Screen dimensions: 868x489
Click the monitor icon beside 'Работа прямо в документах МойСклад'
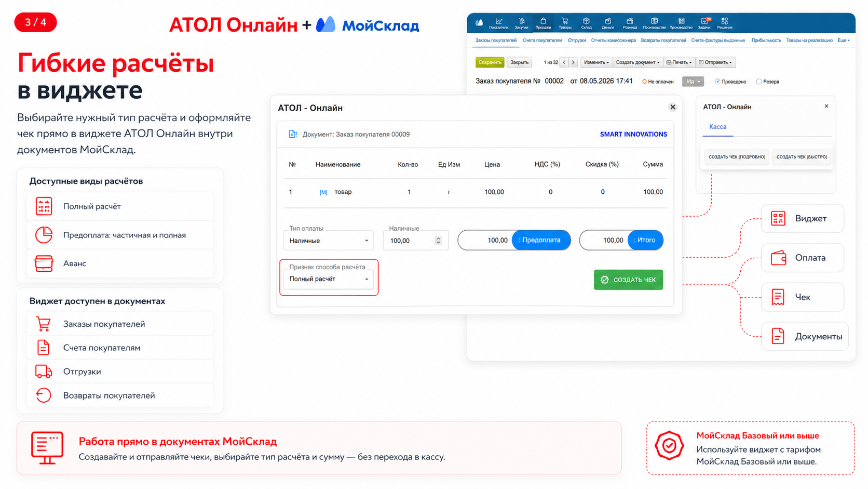coord(47,447)
